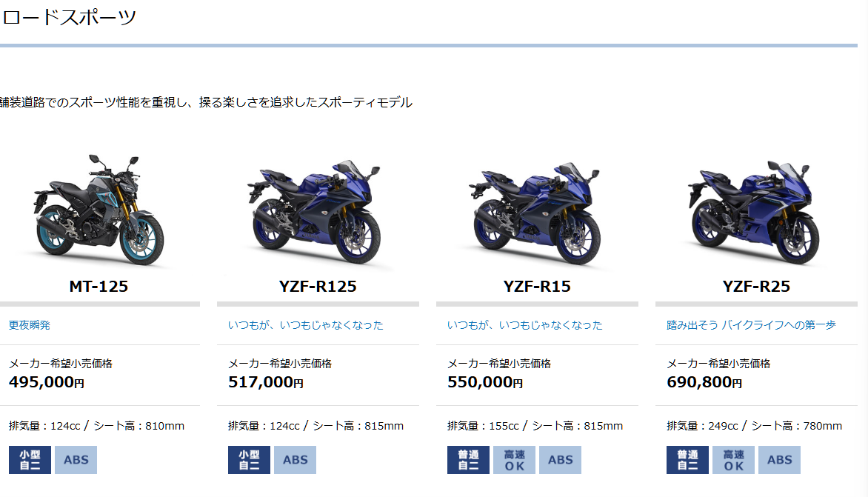Follow the 踏み出そう バイクライフへの第一歩 link
This screenshot has height=497, width=868.
[x=751, y=325]
